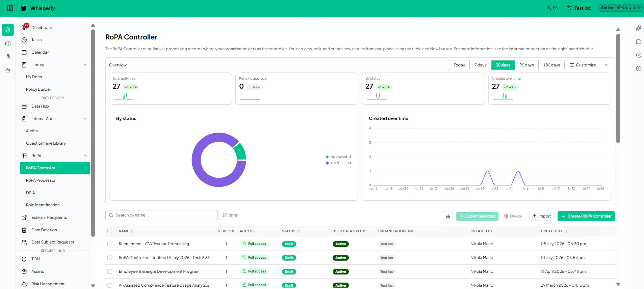The image size is (644, 289).
Task: Open the Total activities overview card
Action: point(171,89)
